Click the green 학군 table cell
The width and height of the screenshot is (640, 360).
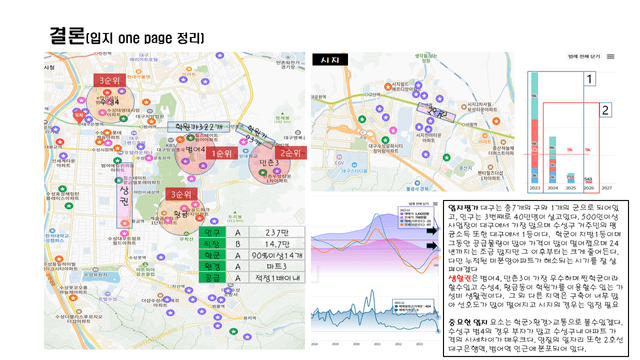[212, 255]
